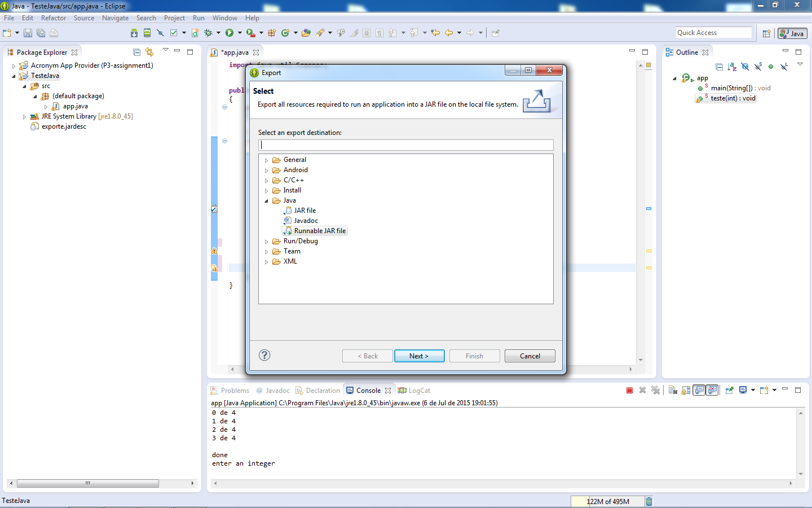Click the Clear Console document icon
This screenshot has width=812, height=508.
pos(673,390)
